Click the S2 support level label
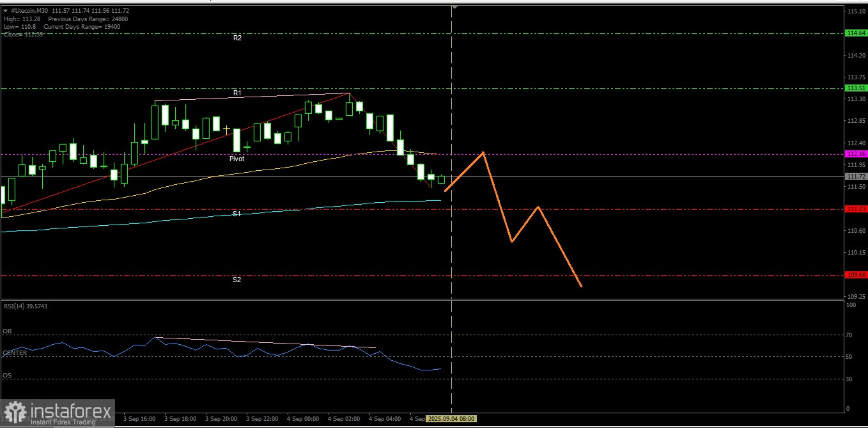Viewport: 868px width, 428px height. click(x=236, y=280)
